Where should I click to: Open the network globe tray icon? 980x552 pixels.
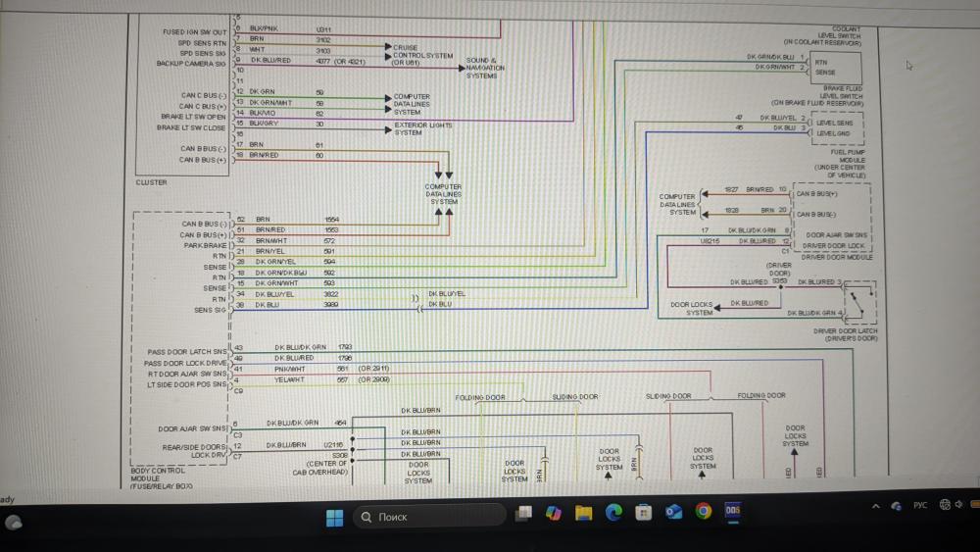pyautogui.click(x=945, y=505)
